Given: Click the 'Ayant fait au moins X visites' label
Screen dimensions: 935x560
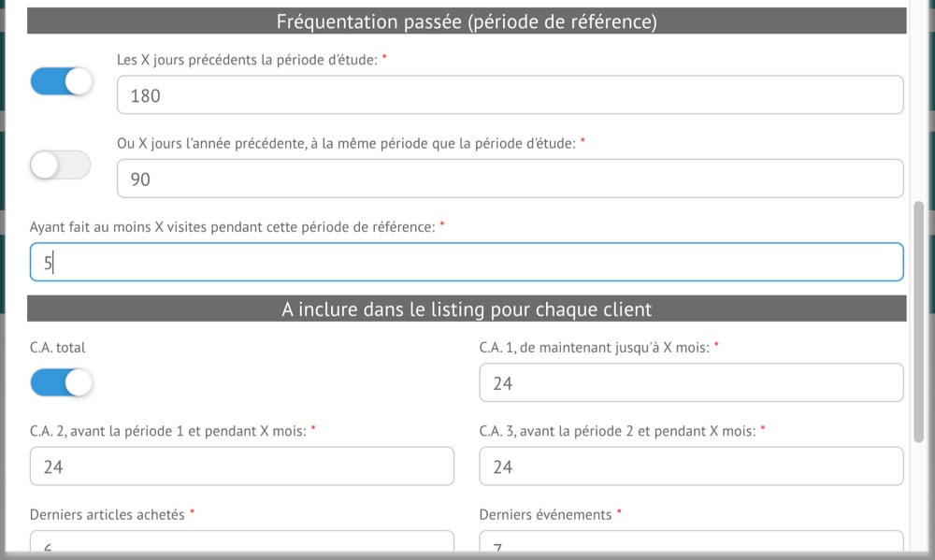Looking at the screenshot, I should [x=232, y=226].
